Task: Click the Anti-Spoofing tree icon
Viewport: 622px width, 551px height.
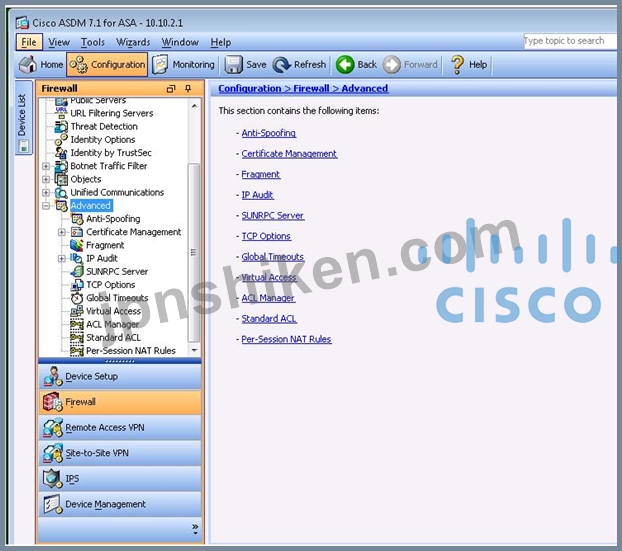Action: coord(77,219)
